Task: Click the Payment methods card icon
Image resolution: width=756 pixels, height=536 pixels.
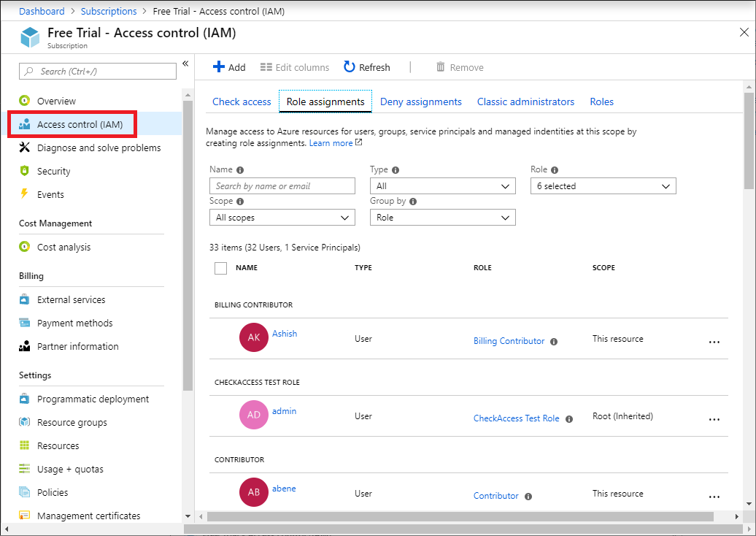Action: [x=25, y=322]
